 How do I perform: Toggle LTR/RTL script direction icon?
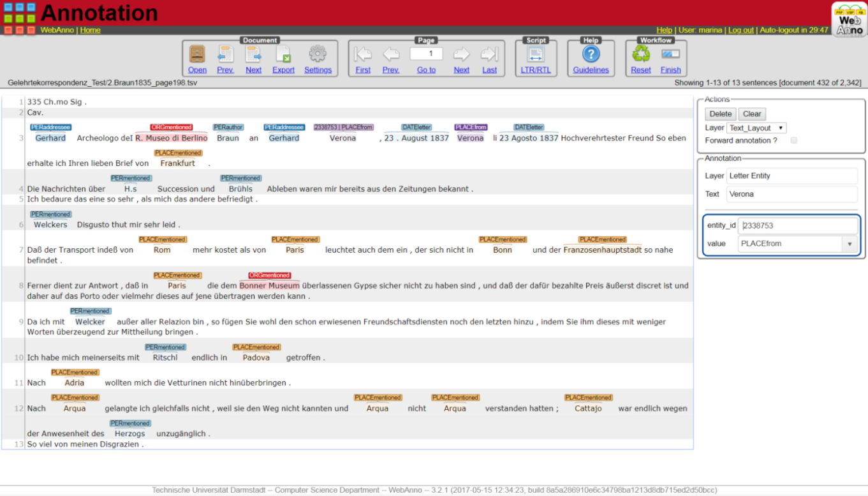536,54
